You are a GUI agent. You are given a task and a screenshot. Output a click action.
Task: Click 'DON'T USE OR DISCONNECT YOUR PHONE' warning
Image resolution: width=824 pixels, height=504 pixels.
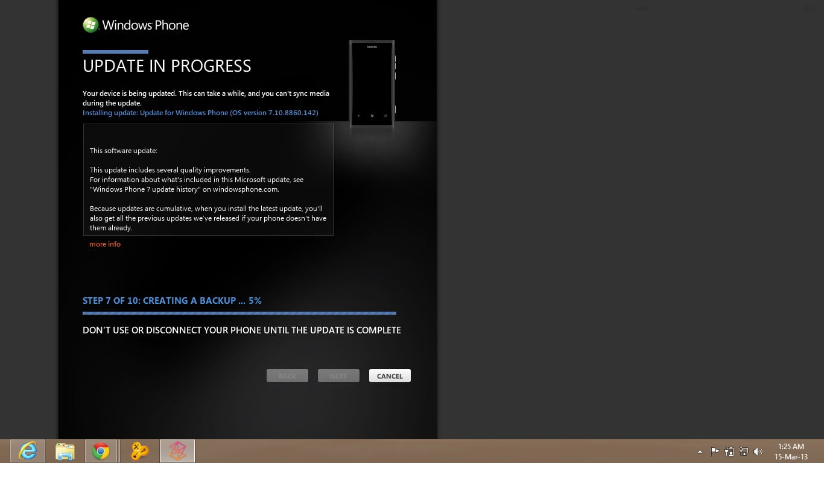pyautogui.click(x=242, y=330)
